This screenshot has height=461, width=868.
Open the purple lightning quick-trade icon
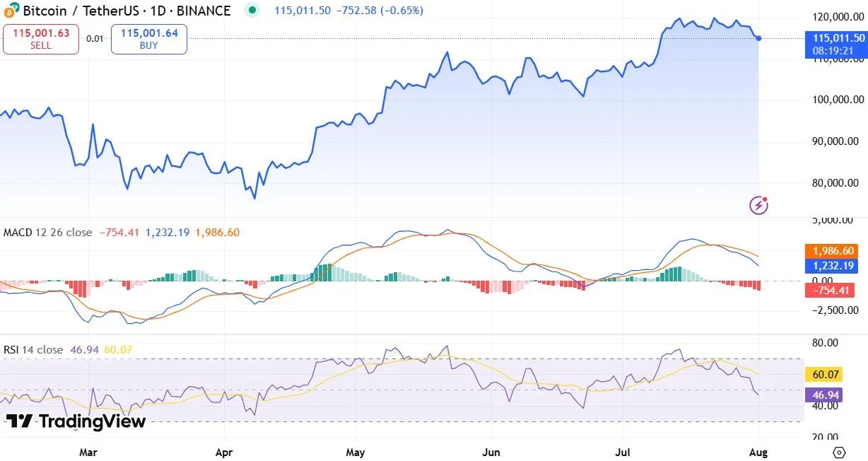(758, 205)
